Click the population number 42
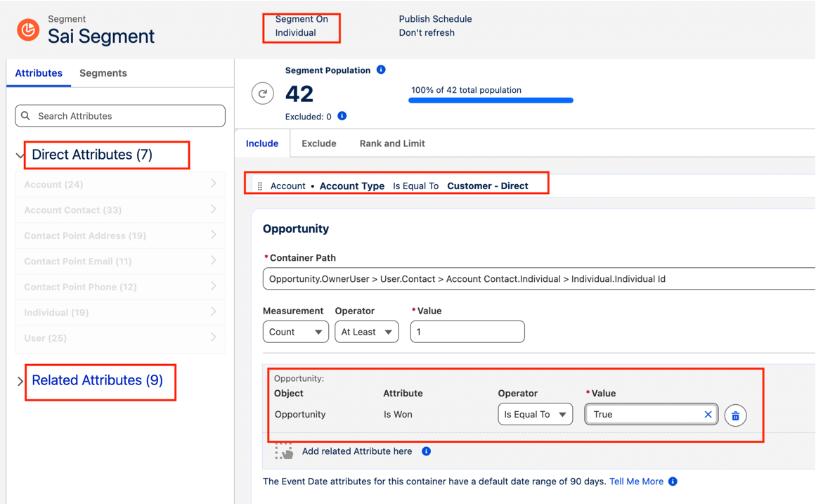This screenshot has height=504, width=816. pos(299,94)
